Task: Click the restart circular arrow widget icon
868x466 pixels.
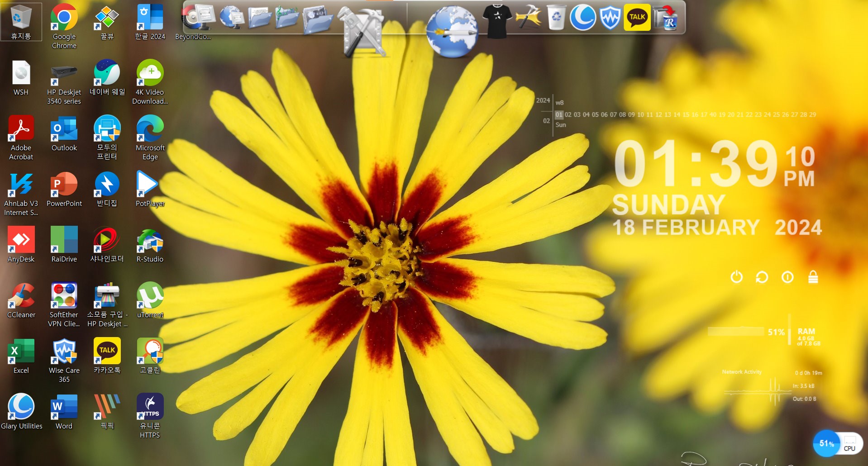Action: (762, 277)
